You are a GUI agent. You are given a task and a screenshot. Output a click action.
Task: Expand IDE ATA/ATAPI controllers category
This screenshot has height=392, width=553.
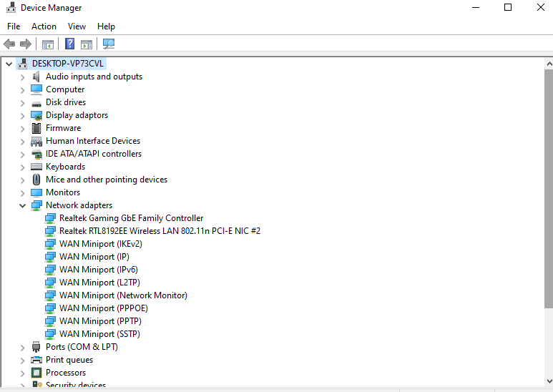point(23,155)
